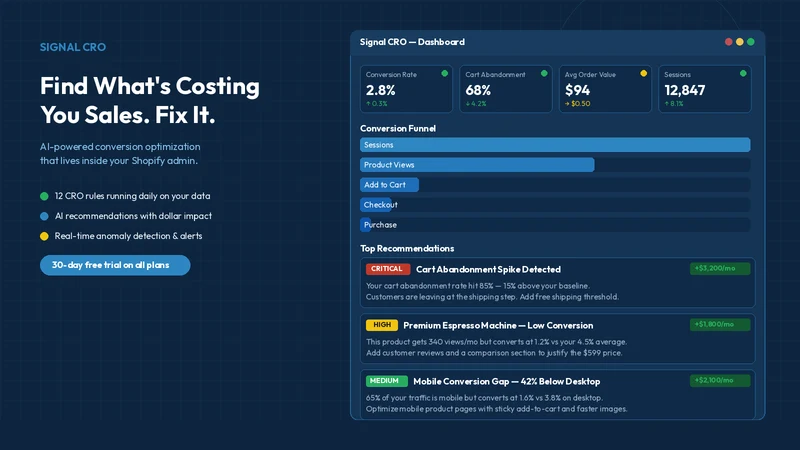Click yellow bullet beside Real-time anomaly detection
The width and height of the screenshot is (800, 450).
[x=44, y=236]
